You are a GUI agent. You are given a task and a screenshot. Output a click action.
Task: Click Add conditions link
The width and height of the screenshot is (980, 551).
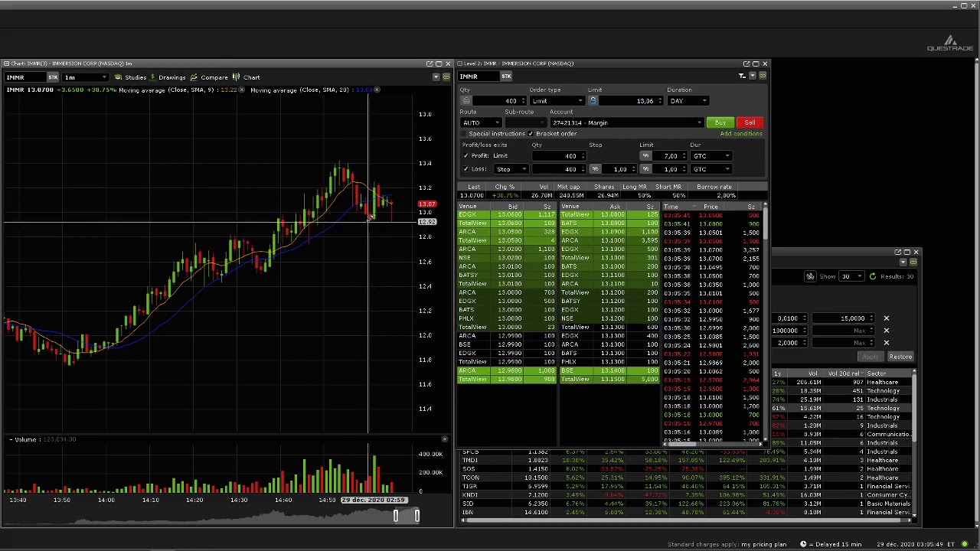[741, 134]
